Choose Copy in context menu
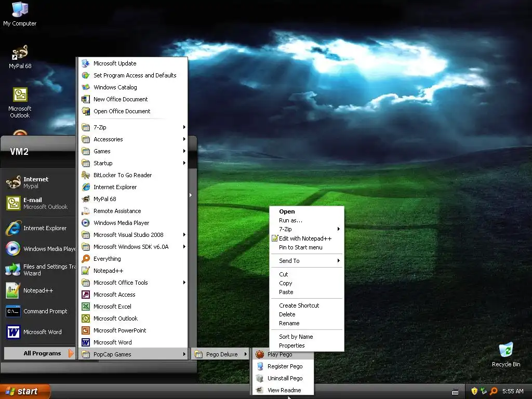This screenshot has height=399, width=532. pyautogui.click(x=307, y=283)
